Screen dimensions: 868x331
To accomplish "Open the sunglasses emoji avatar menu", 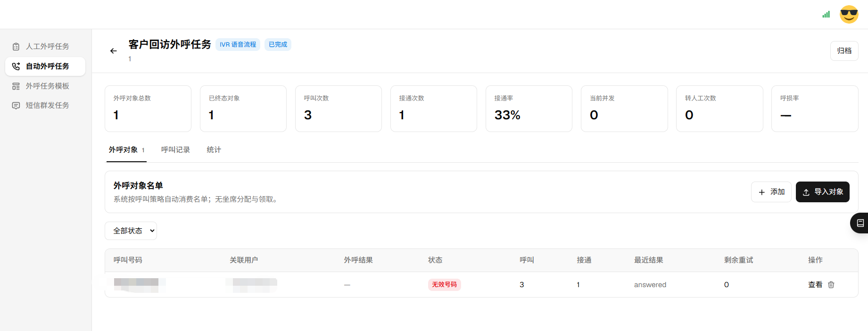I will [x=849, y=15].
